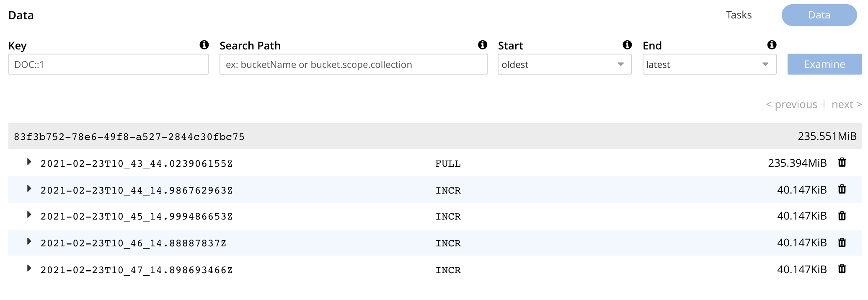The height and width of the screenshot is (300, 868).
Task: Show info tooltip for End field
Action: (x=772, y=45)
